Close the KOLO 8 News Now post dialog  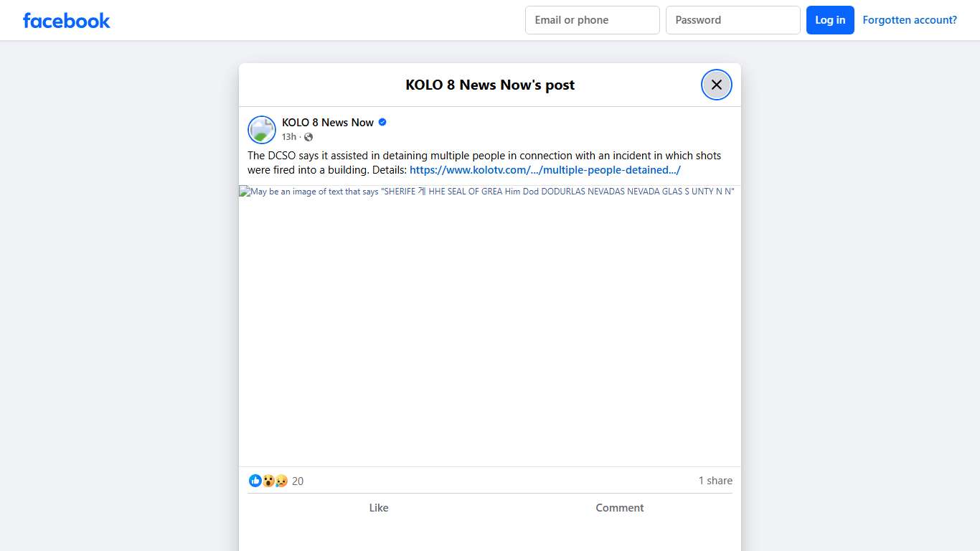point(716,85)
